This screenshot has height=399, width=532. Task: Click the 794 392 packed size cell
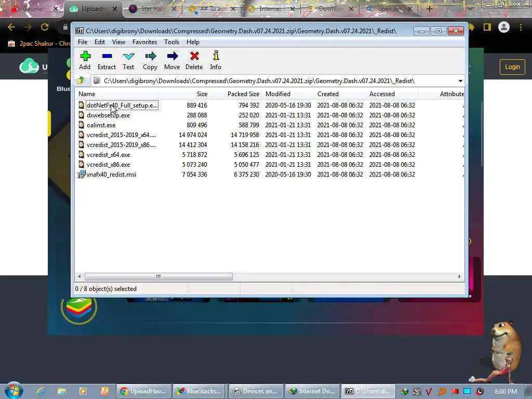coord(248,105)
